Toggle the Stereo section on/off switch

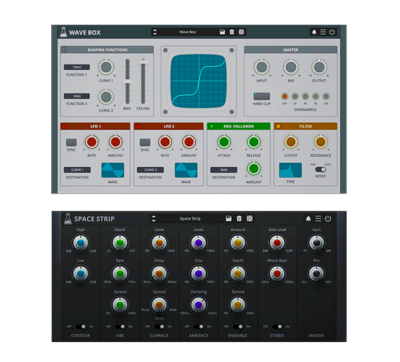277,327
